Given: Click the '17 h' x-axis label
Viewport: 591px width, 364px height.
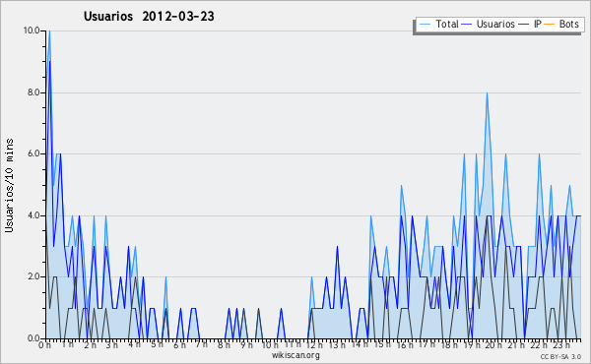Looking at the screenshot, I should tap(427, 344).
